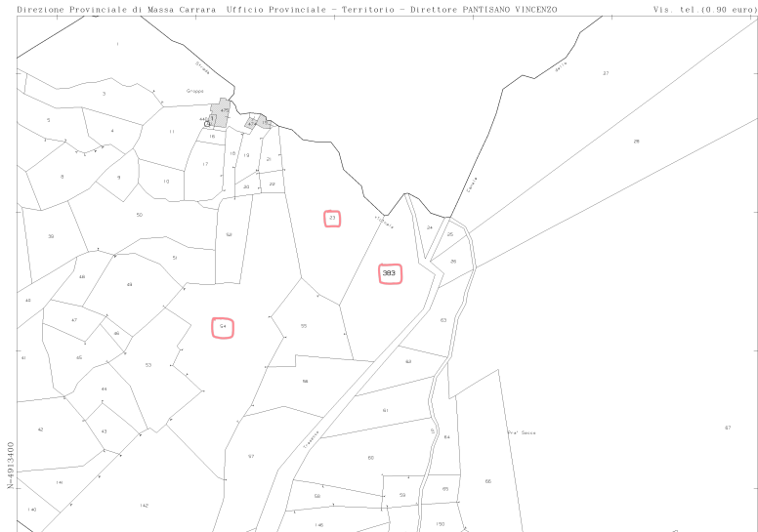Image resolution: width=758 pixels, height=532 pixels.
Task: Click the 'Vis. tel.(0.90 euro)' text
Action: click(x=703, y=9)
